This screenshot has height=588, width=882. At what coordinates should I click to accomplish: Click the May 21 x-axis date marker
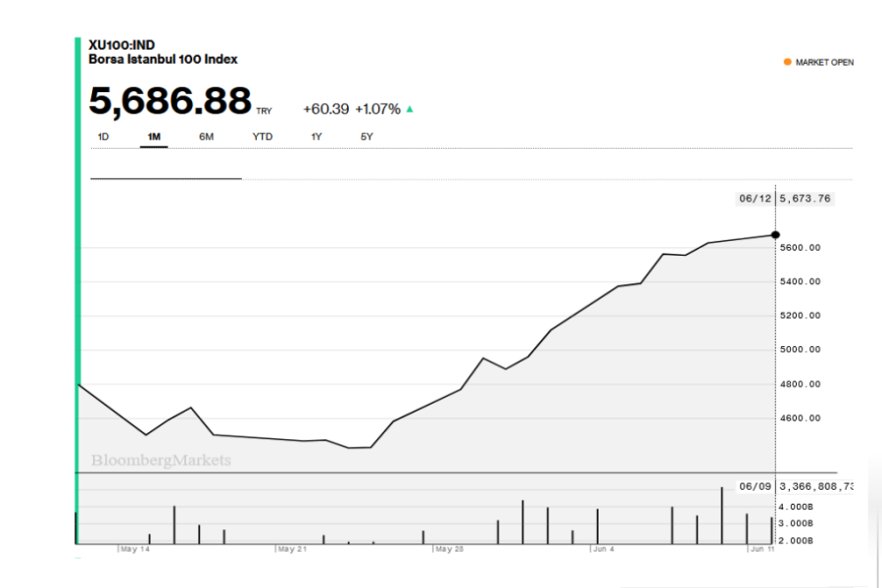(293, 550)
